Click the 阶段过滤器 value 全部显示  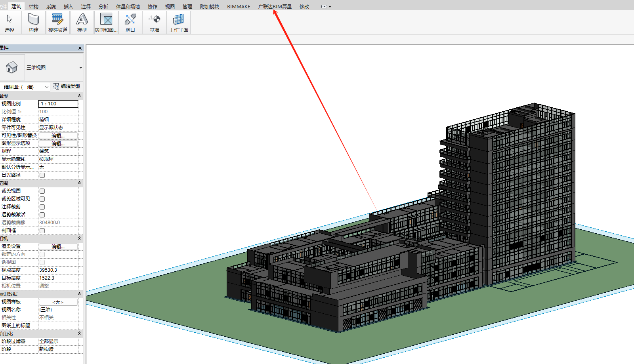pos(58,341)
